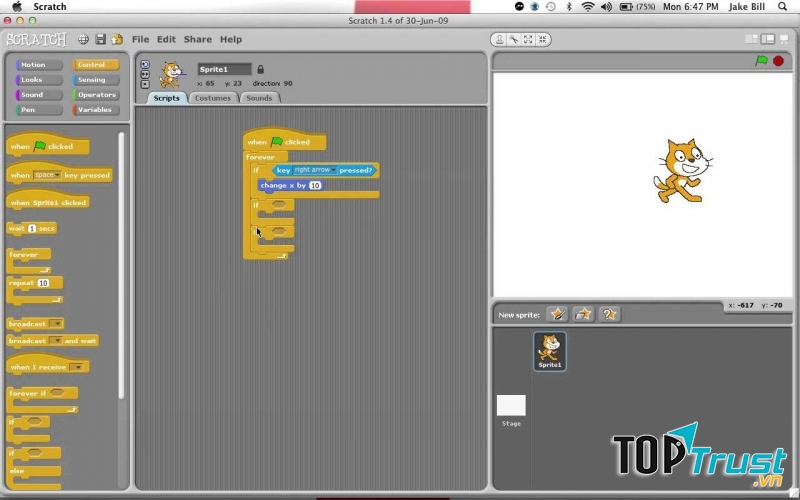Select the duplicate stamp tool
This screenshot has height=500, width=800.
pos(500,39)
